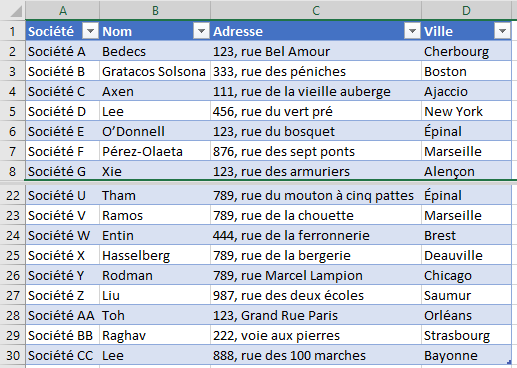This screenshot has width=517, height=368.
Task: Select row 30 header
Action: tap(13, 355)
